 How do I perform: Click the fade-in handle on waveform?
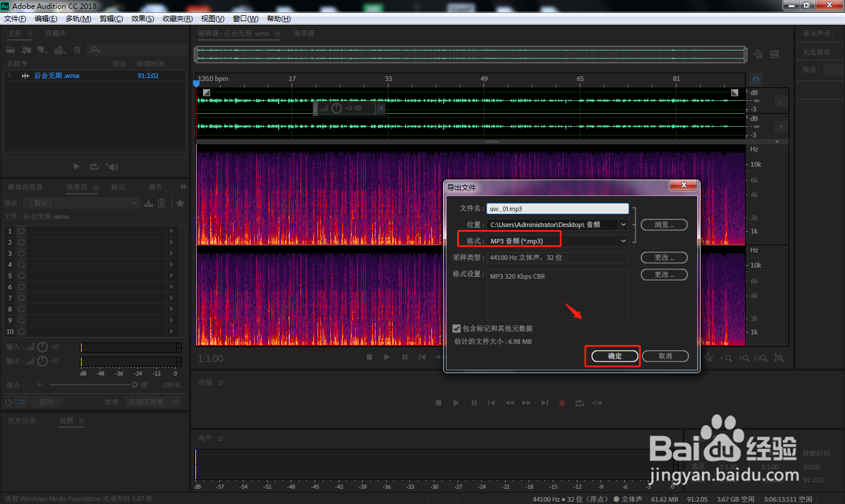[x=206, y=93]
